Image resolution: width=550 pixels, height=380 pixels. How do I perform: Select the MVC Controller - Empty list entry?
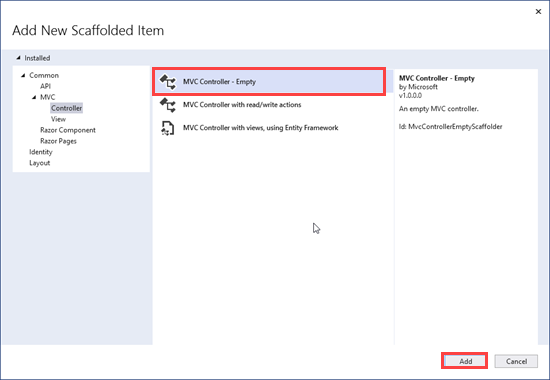click(x=269, y=82)
